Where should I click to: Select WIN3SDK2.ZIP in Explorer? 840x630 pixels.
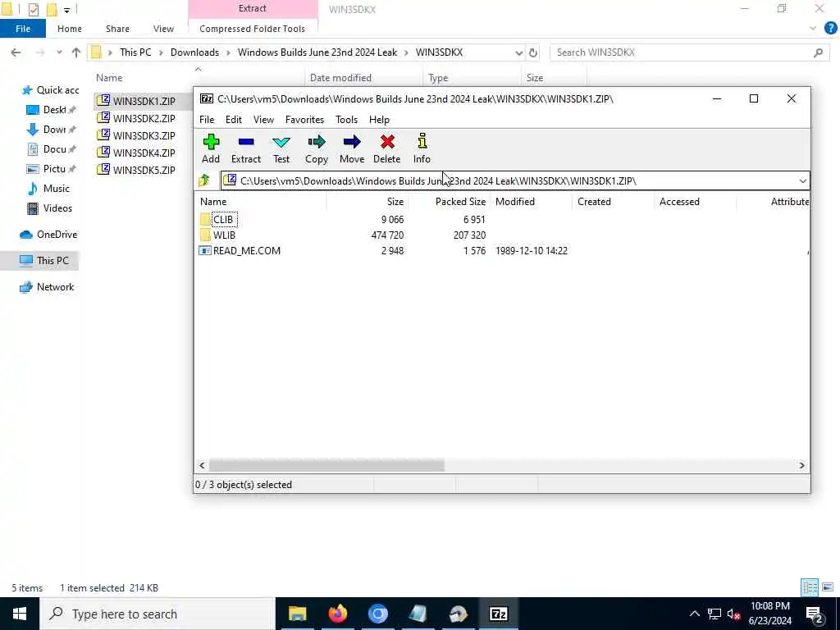pos(144,118)
